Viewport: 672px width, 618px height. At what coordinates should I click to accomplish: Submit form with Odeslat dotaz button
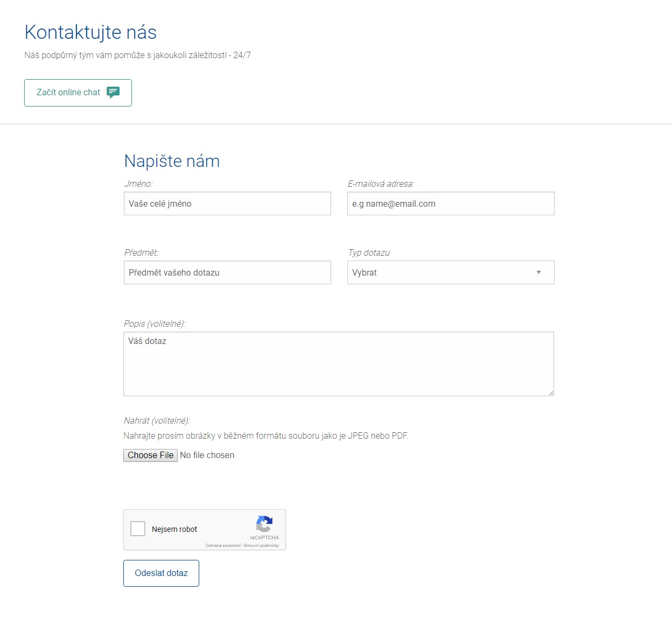pyautogui.click(x=161, y=573)
